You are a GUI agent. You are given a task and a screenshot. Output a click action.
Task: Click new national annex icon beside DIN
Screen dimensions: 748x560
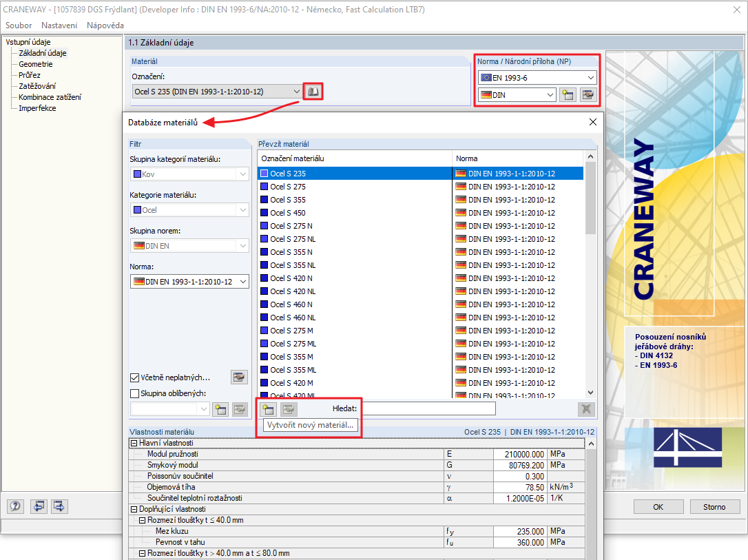click(x=568, y=94)
